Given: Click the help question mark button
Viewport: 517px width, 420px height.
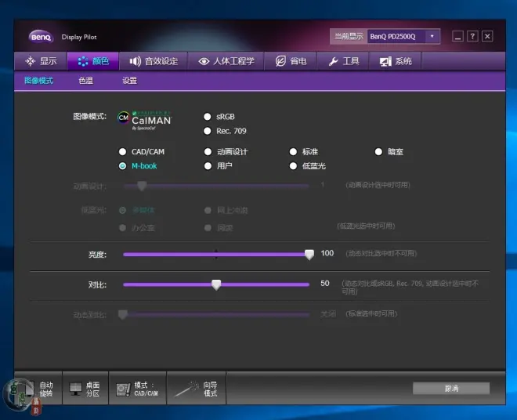Looking at the screenshot, I should pyautogui.click(x=472, y=36).
